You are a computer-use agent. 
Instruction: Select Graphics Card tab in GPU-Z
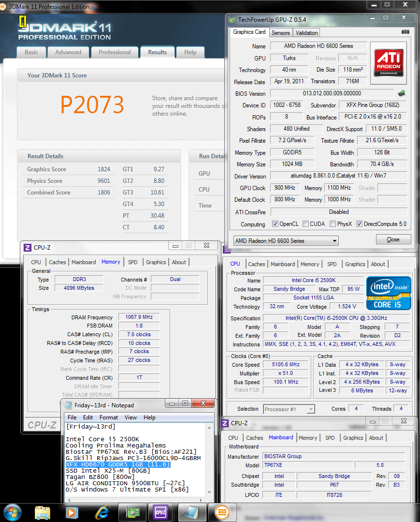(249, 32)
